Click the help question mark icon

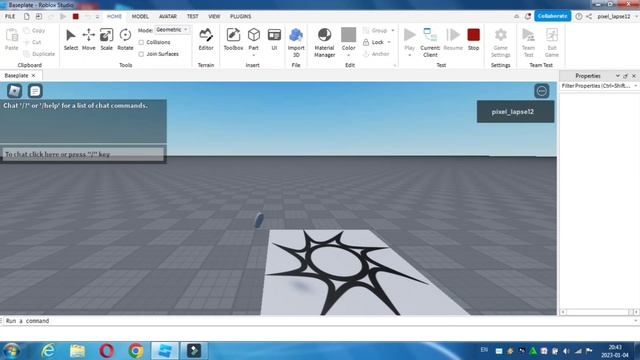pos(579,16)
